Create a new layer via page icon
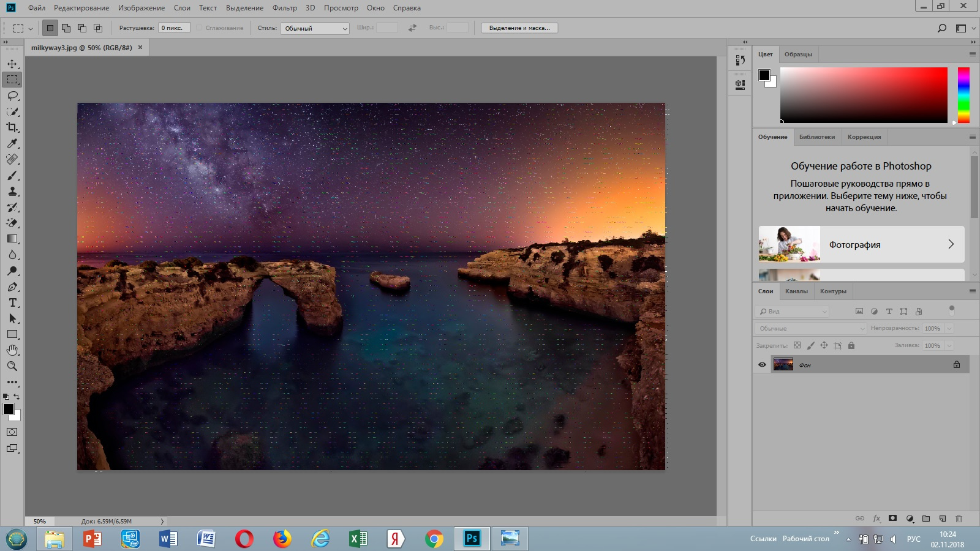Image resolution: width=980 pixels, height=551 pixels. 943,519
